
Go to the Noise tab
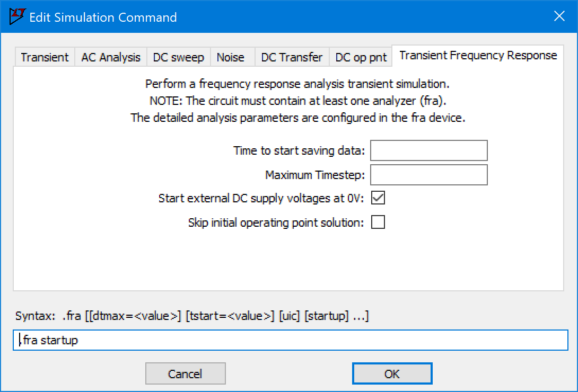point(230,57)
